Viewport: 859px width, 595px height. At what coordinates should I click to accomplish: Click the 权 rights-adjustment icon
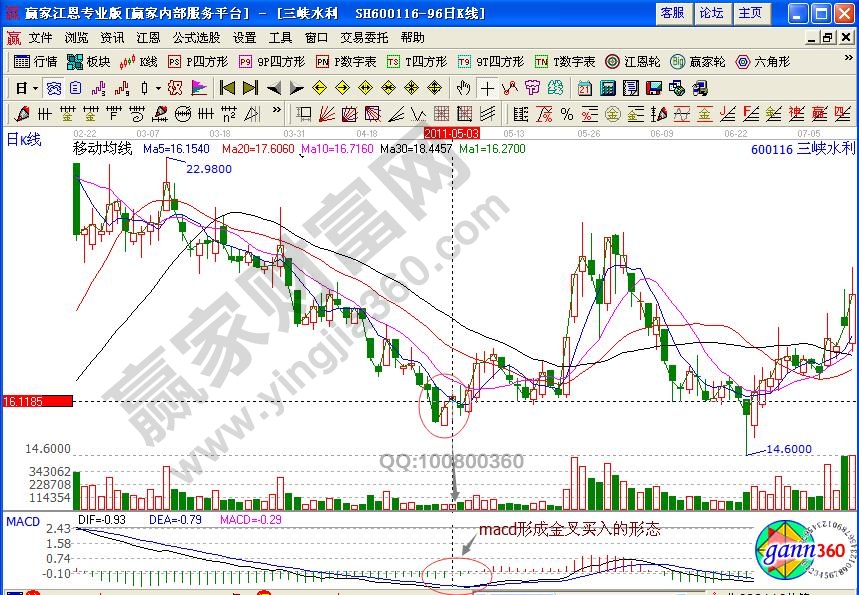click(x=175, y=88)
